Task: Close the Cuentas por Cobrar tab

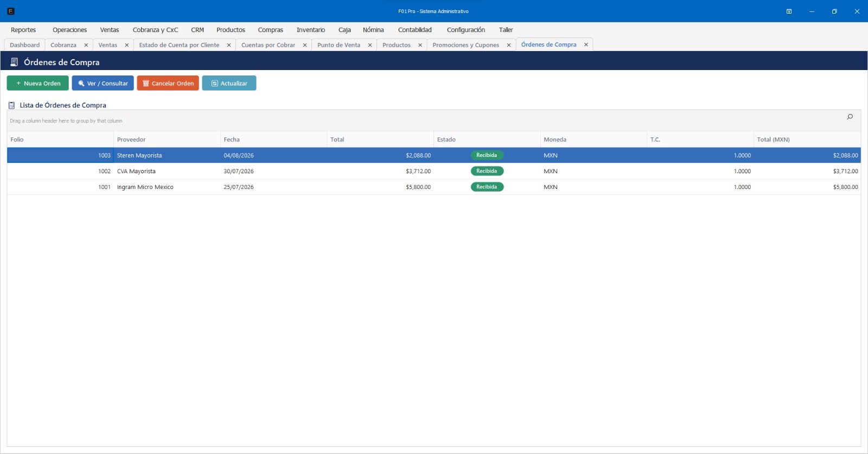Action: click(x=305, y=45)
